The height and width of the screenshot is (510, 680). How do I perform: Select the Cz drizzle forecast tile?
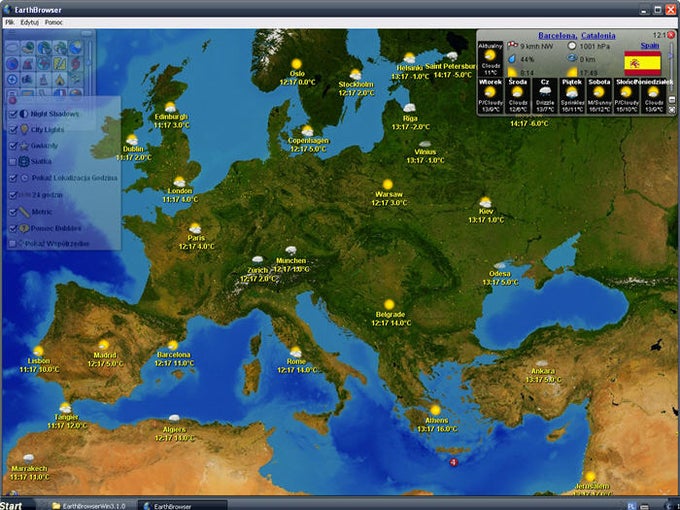click(x=545, y=95)
